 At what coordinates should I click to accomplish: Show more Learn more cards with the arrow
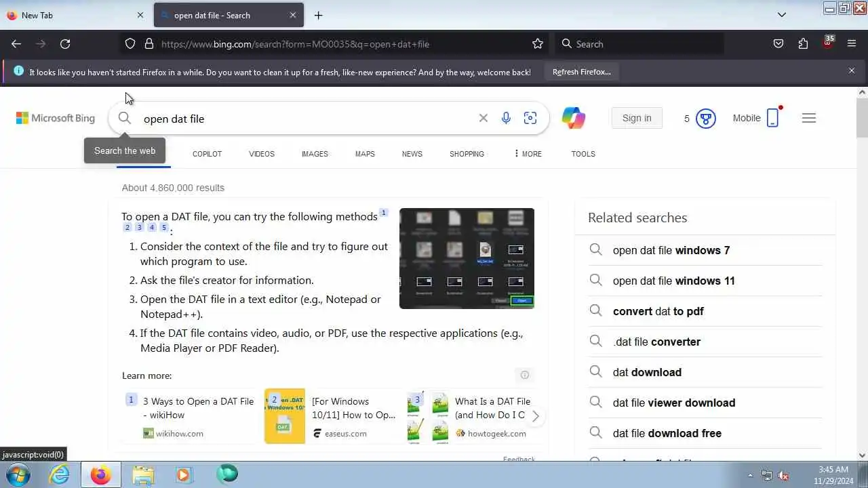click(536, 416)
